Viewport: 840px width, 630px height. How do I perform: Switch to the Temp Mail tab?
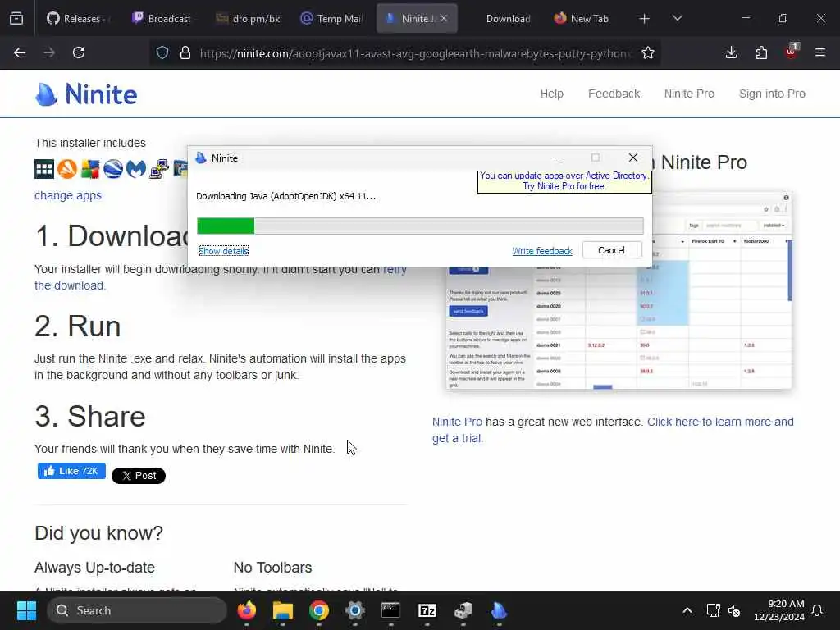[331, 18]
